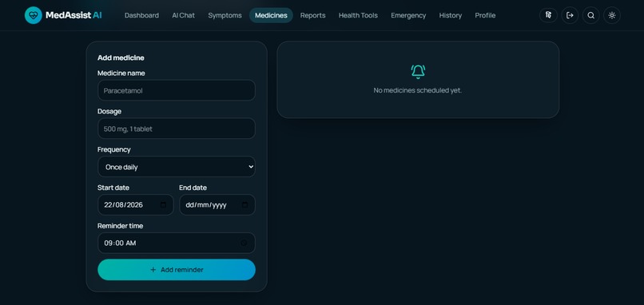Image resolution: width=644 pixels, height=305 pixels.
Task: Go to the Dashboard tab
Action: [141, 15]
